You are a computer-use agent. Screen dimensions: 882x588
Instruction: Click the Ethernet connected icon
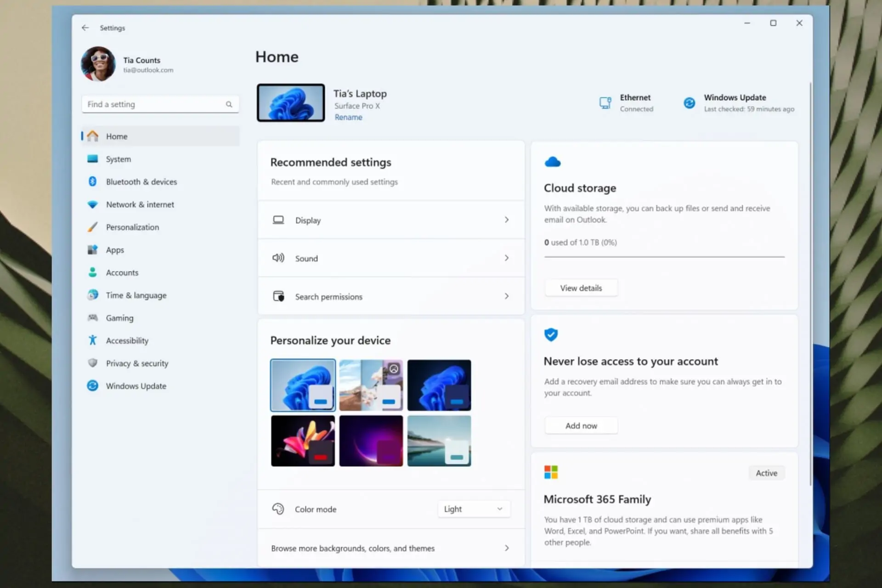[x=605, y=102]
